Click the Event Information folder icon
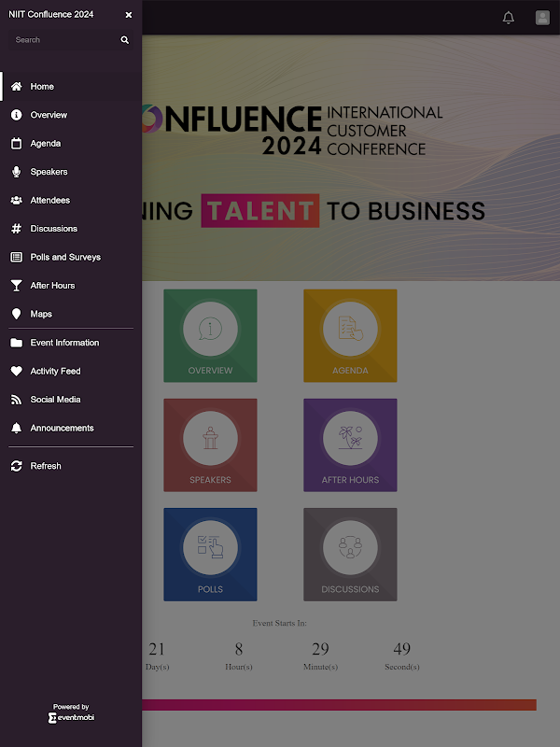This screenshot has height=747, width=560. click(x=16, y=343)
